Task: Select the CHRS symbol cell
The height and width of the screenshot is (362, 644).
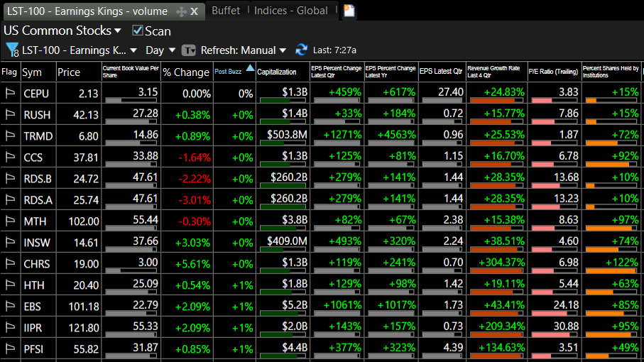Action: pos(38,264)
